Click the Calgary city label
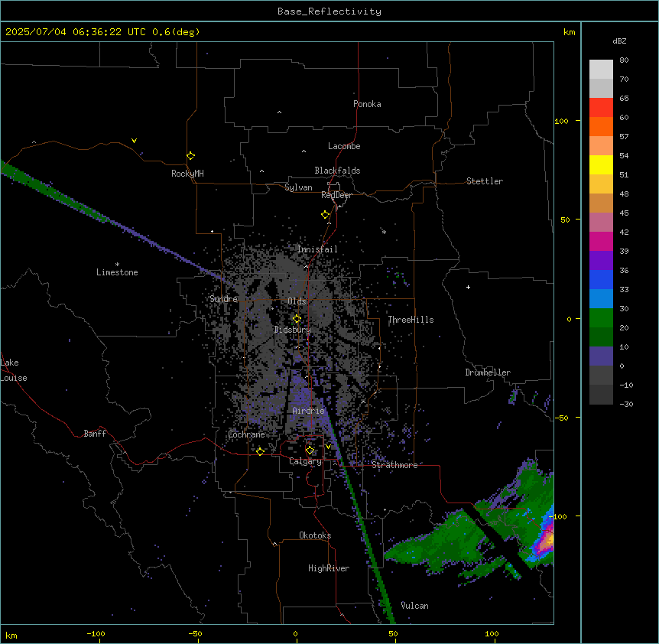The width and height of the screenshot is (659, 644). (305, 461)
